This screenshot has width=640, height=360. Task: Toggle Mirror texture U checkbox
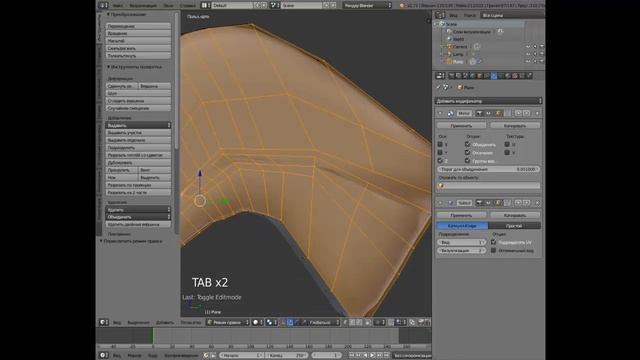(x=507, y=144)
